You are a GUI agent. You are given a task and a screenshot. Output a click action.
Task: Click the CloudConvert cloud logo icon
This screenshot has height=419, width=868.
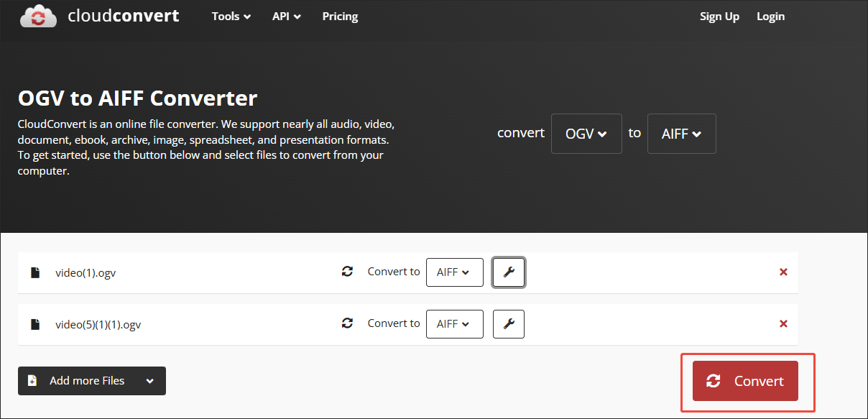tap(39, 16)
